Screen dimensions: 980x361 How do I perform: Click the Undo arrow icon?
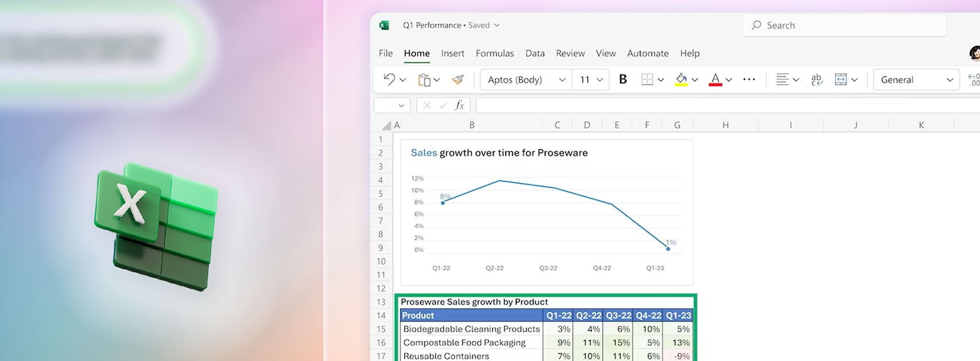(389, 79)
